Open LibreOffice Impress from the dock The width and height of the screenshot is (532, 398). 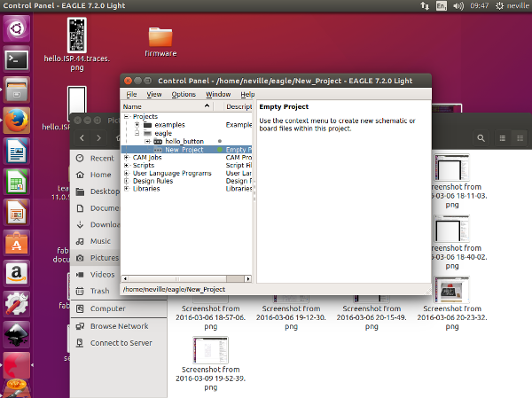[x=16, y=213]
